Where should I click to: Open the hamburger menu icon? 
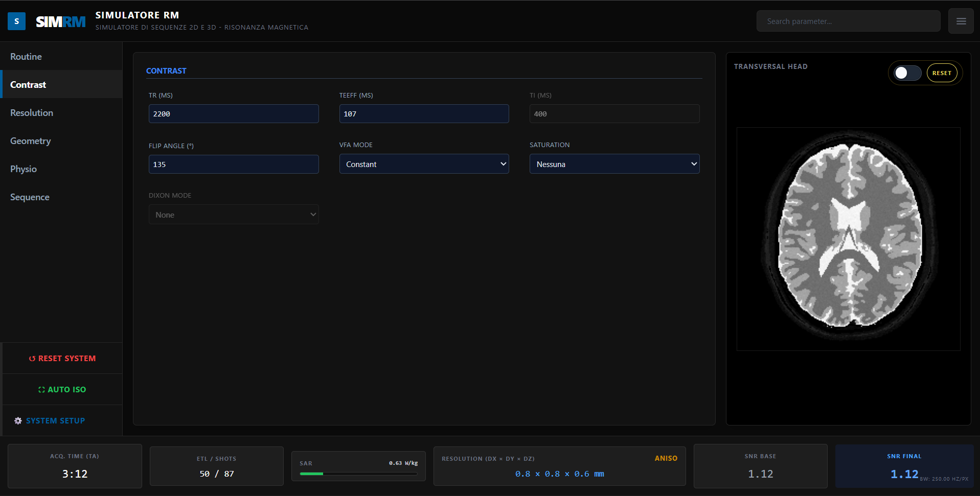[961, 21]
